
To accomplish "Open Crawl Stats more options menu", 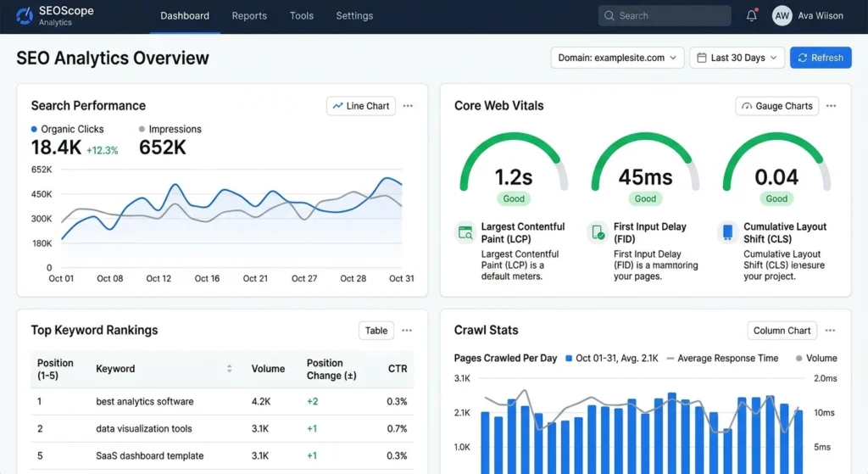I will coord(830,331).
